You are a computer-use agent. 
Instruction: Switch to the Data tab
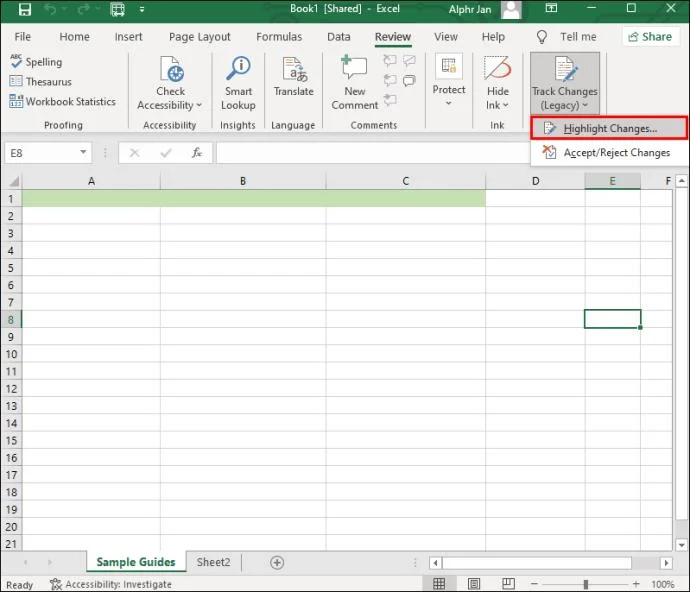tap(338, 37)
